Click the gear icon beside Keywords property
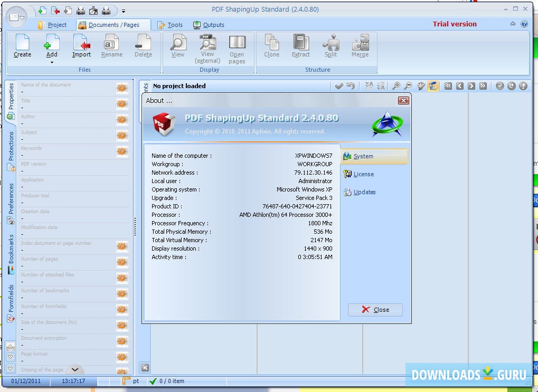Image resolution: width=538 pixels, height=392 pixels. (x=122, y=151)
